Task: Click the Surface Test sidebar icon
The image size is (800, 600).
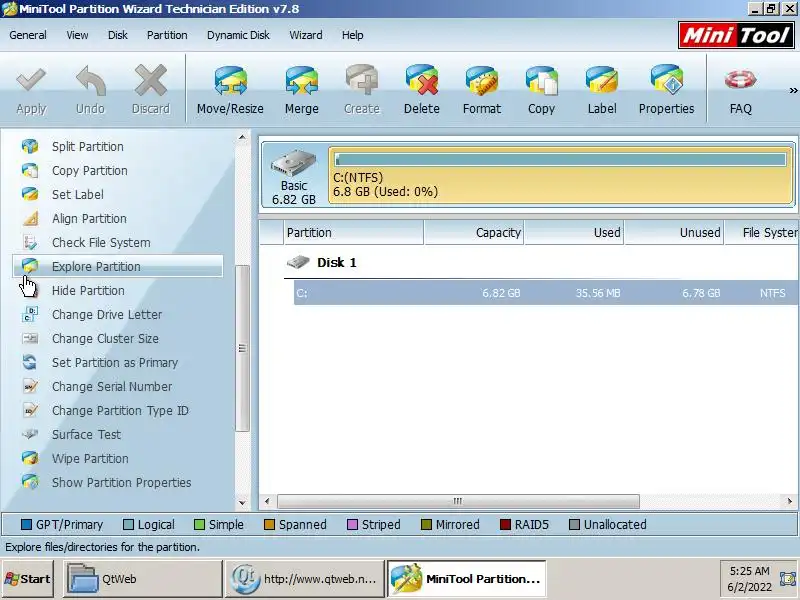Action: 30,434
